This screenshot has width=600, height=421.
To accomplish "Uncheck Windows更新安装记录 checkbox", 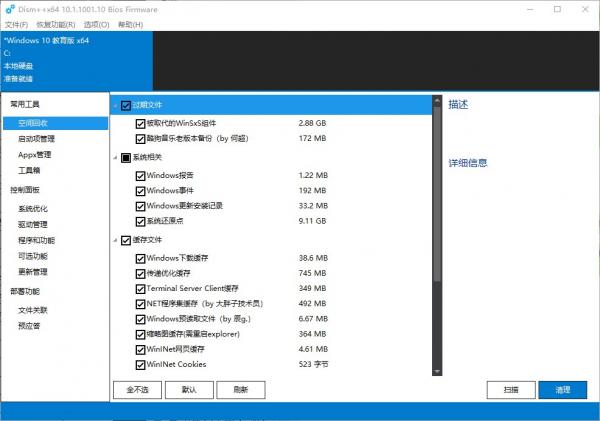I will tap(140, 206).
